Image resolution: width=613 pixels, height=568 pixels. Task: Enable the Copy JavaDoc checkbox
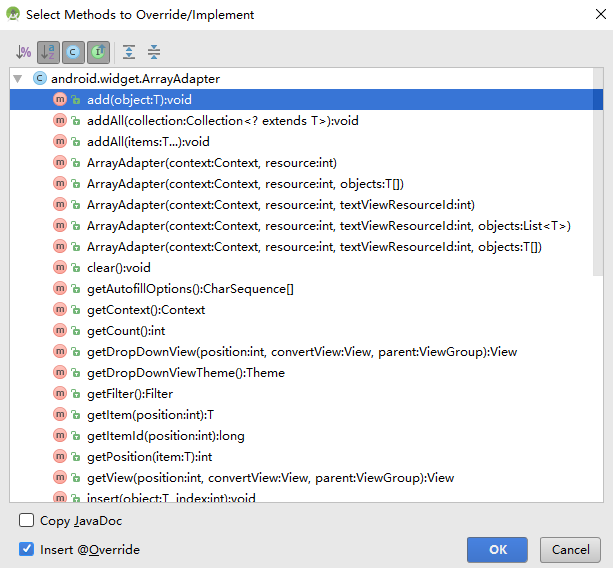pyautogui.click(x=26, y=521)
